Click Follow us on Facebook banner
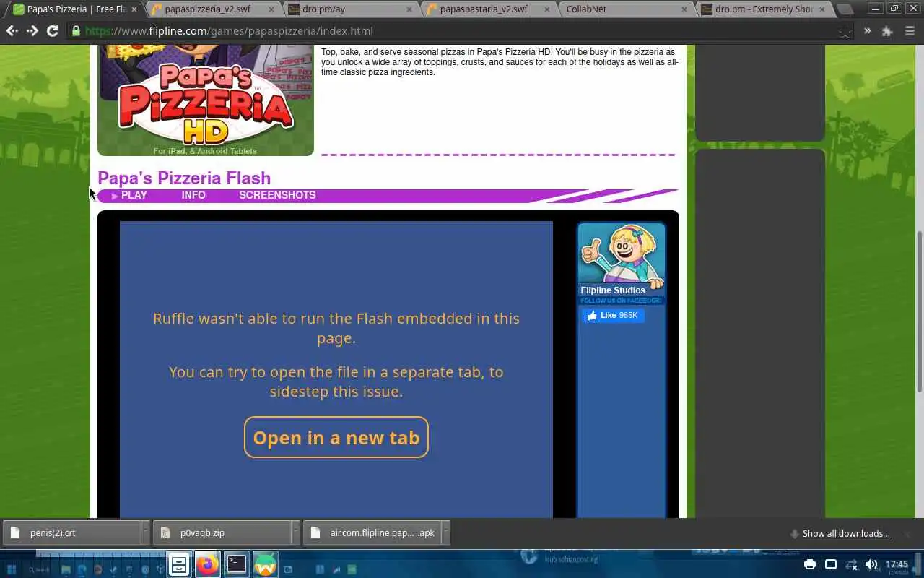This screenshot has height=578, width=924. [621, 301]
